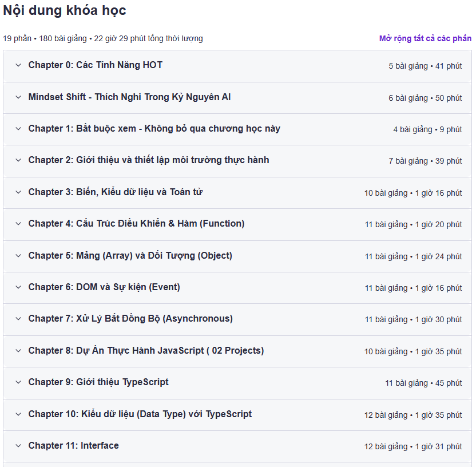The width and height of the screenshot is (476, 467).
Task: Select '11 bài giảng • 1 giờ 30 phút' duration
Action: click(x=414, y=319)
